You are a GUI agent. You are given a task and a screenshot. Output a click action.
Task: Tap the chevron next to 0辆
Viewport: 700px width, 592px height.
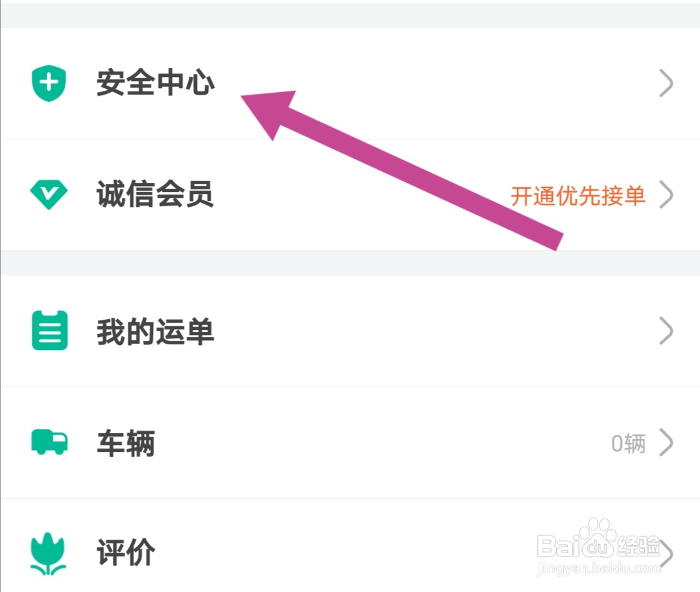(666, 443)
